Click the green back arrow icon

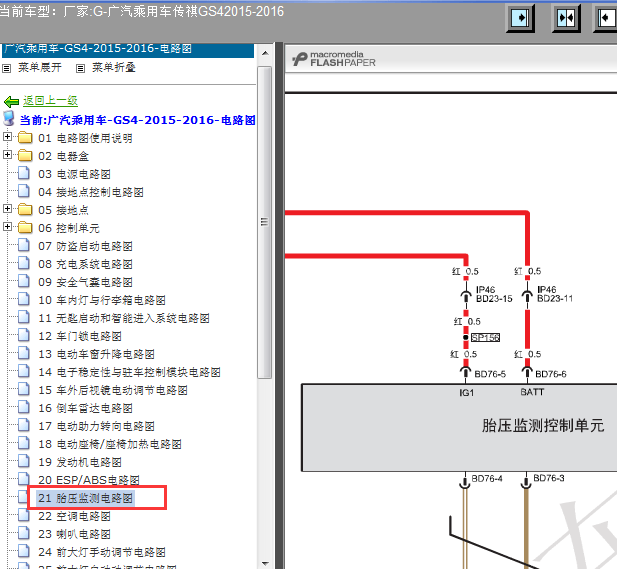click(11, 102)
